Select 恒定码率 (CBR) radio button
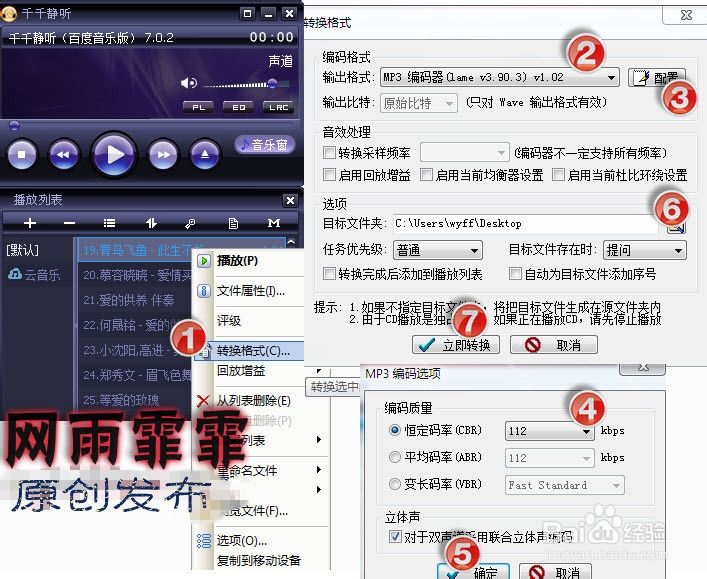707x579 pixels. 395,430
